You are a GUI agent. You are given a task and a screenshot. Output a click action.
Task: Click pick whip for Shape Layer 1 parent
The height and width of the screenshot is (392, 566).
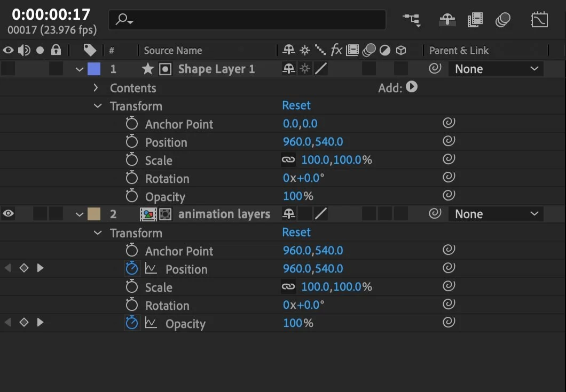tap(435, 68)
